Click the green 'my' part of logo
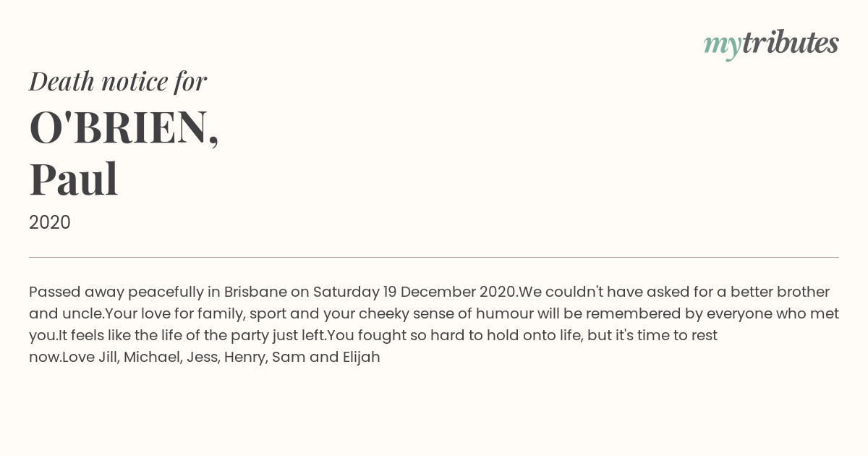Screen dimensions: 868x456 click(x=722, y=46)
